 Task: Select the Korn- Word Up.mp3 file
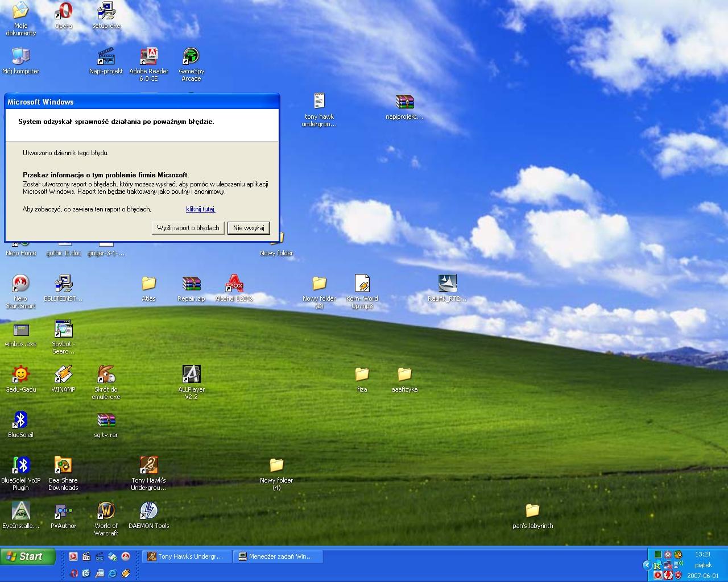(x=362, y=292)
